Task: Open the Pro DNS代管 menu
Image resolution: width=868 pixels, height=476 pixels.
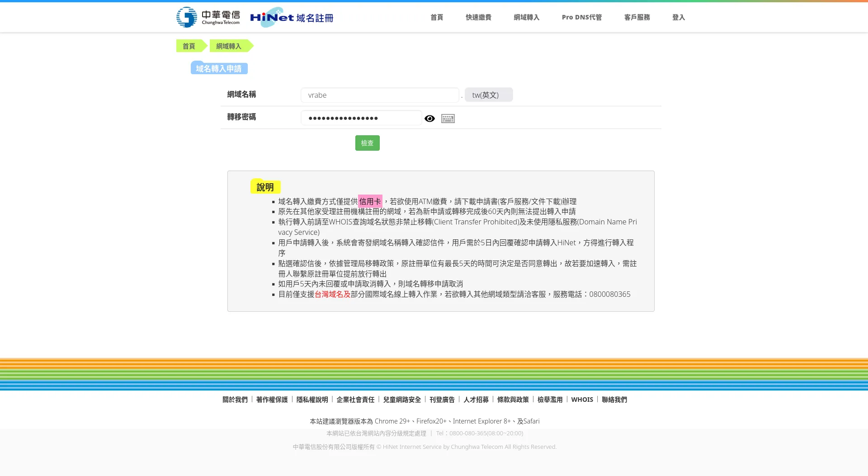Action: tap(581, 17)
